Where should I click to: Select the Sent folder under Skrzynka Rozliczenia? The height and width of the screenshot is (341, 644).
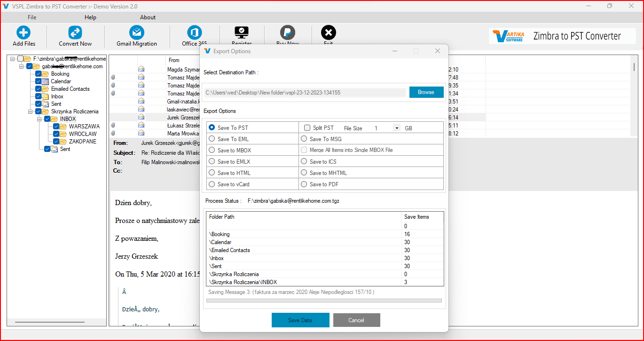65,149
